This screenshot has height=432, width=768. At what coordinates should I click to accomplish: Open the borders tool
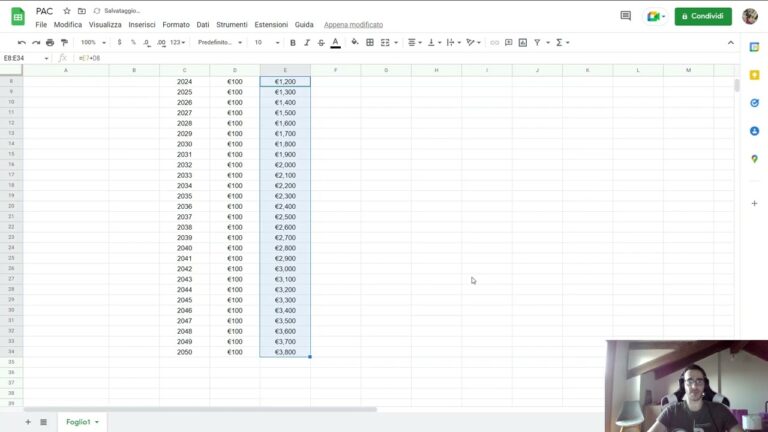tap(370, 43)
